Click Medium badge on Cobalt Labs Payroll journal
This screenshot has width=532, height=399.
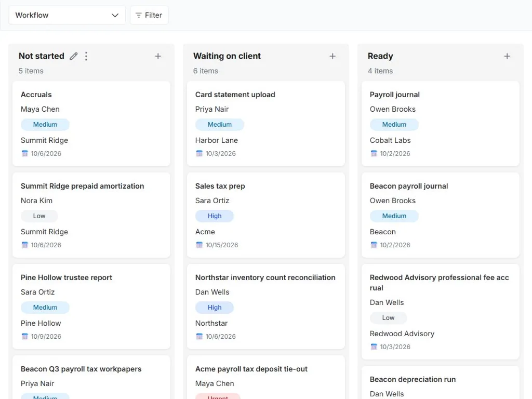pyautogui.click(x=394, y=125)
